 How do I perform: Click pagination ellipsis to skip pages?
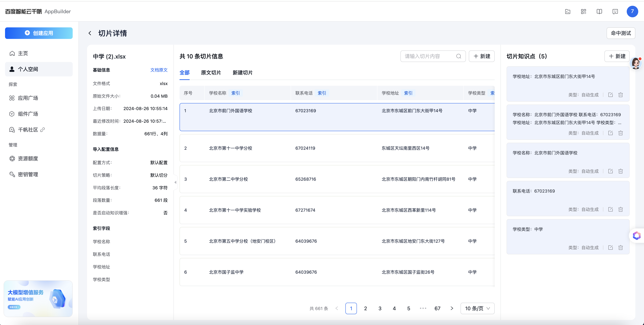pyautogui.click(x=423, y=308)
